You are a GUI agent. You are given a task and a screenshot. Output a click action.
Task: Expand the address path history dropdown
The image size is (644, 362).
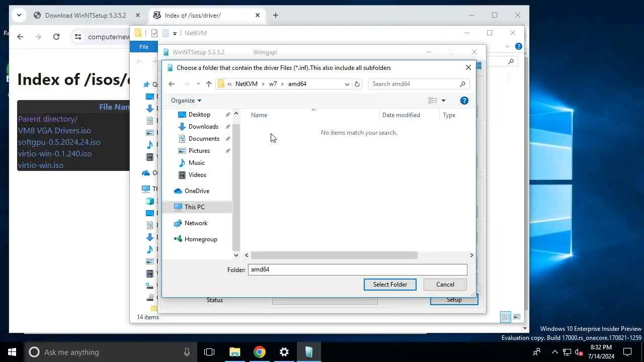click(x=347, y=84)
